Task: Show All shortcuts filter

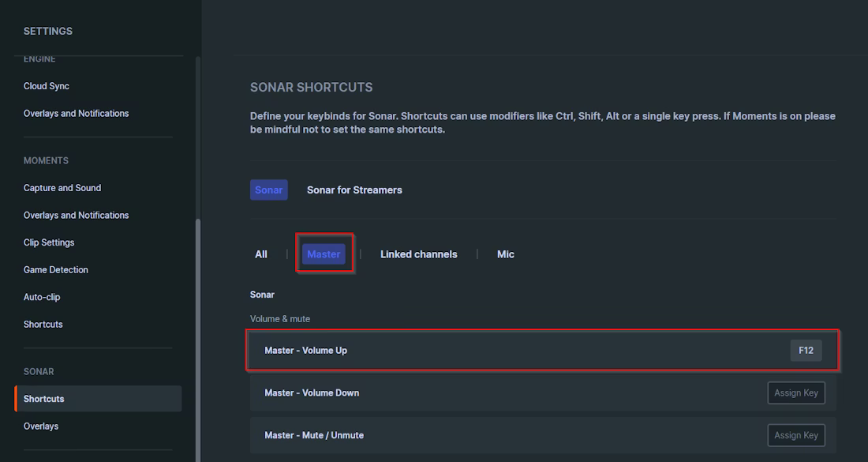Action: click(x=260, y=254)
